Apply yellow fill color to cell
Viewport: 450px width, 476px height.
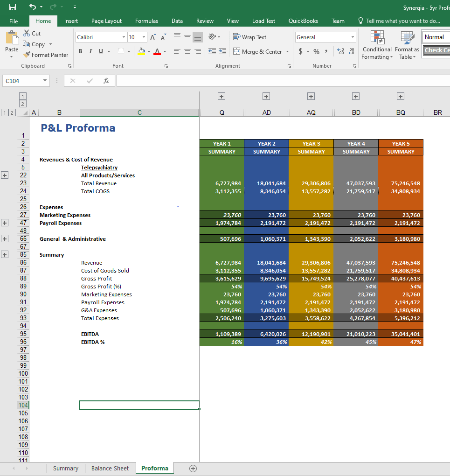click(x=141, y=52)
